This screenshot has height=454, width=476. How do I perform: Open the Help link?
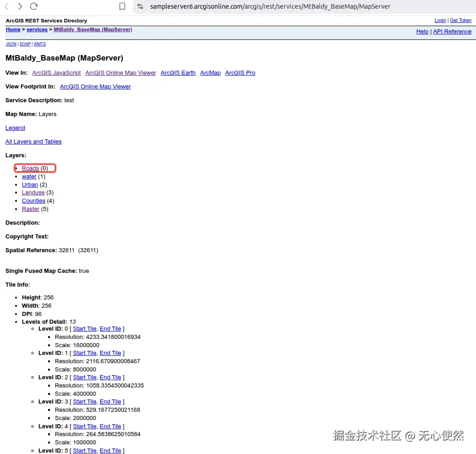422,32
